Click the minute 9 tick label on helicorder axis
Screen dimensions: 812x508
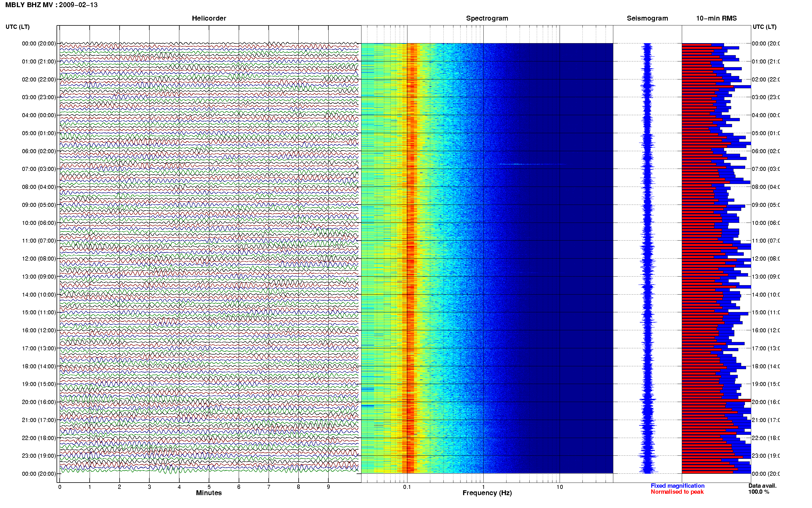(328, 487)
